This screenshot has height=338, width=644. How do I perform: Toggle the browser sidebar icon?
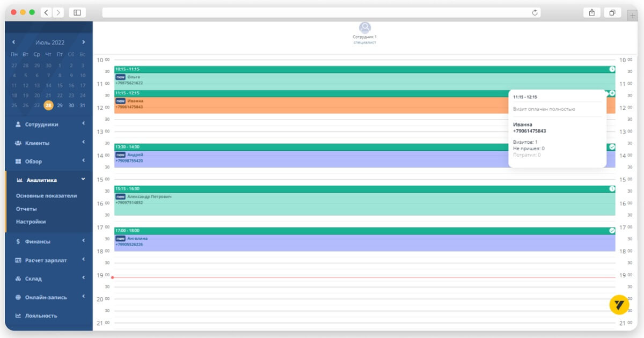77,12
